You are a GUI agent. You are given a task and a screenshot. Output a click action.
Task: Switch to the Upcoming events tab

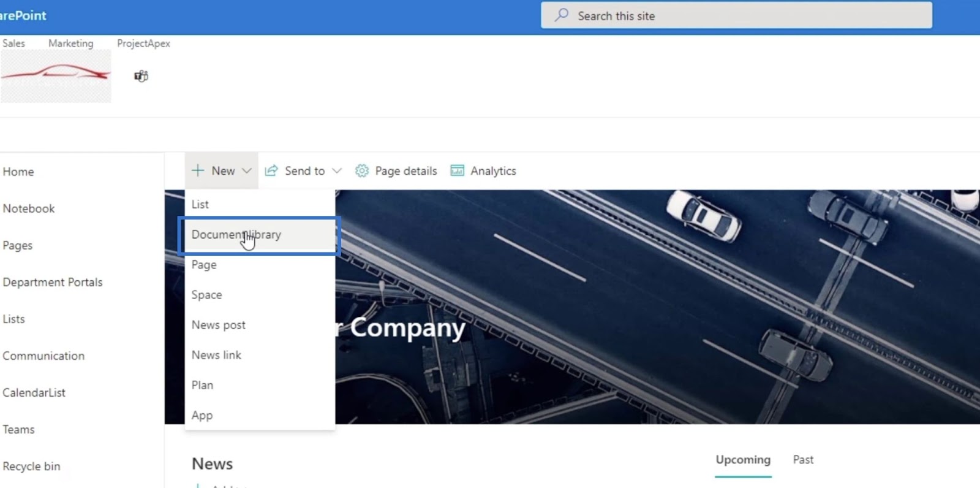click(x=743, y=459)
